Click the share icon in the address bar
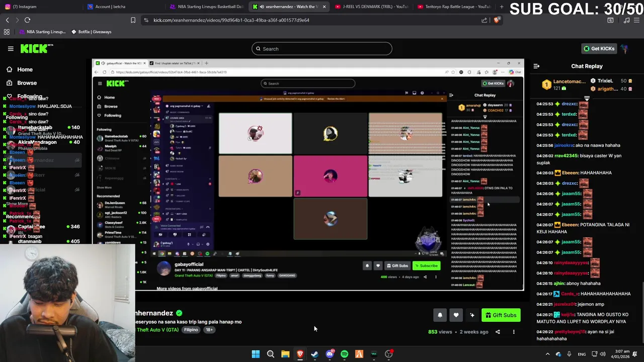The image size is (644, 362). pos(484,20)
